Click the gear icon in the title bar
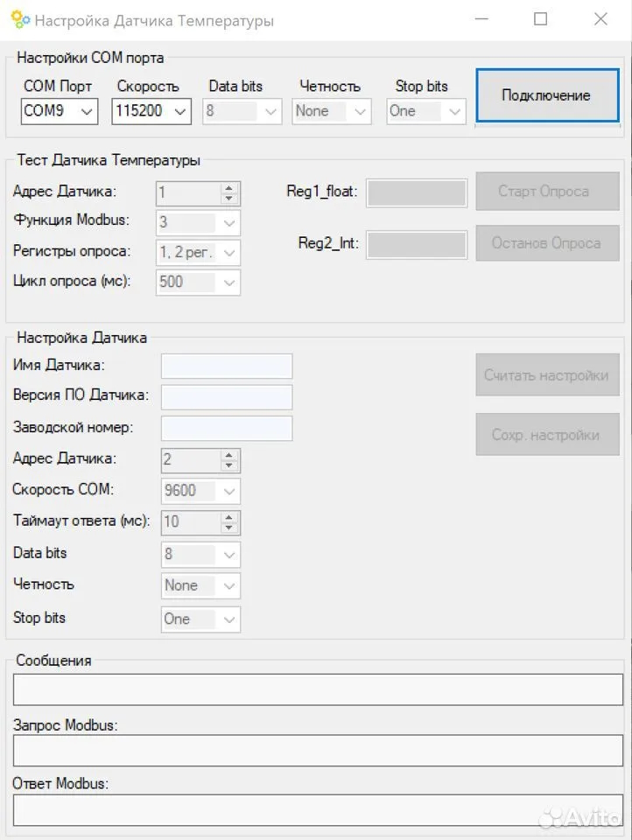Screen dimensions: 632x840 [x=20, y=20]
